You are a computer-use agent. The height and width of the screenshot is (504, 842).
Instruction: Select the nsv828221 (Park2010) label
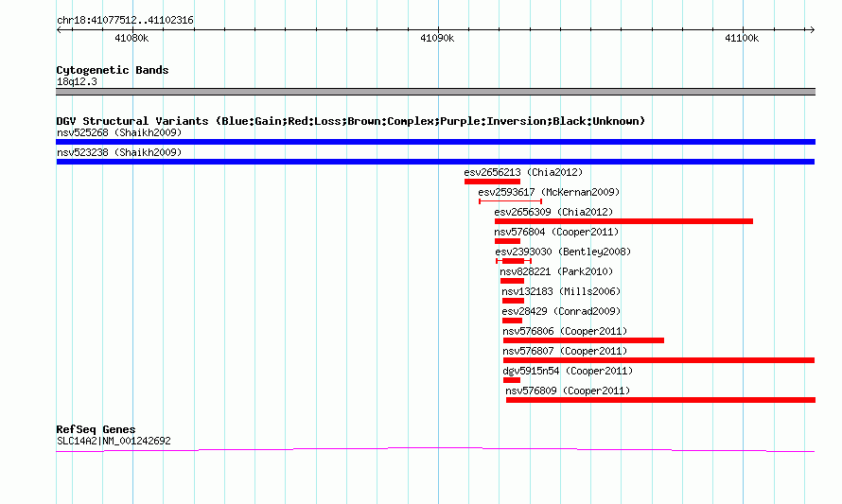tap(555, 271)
